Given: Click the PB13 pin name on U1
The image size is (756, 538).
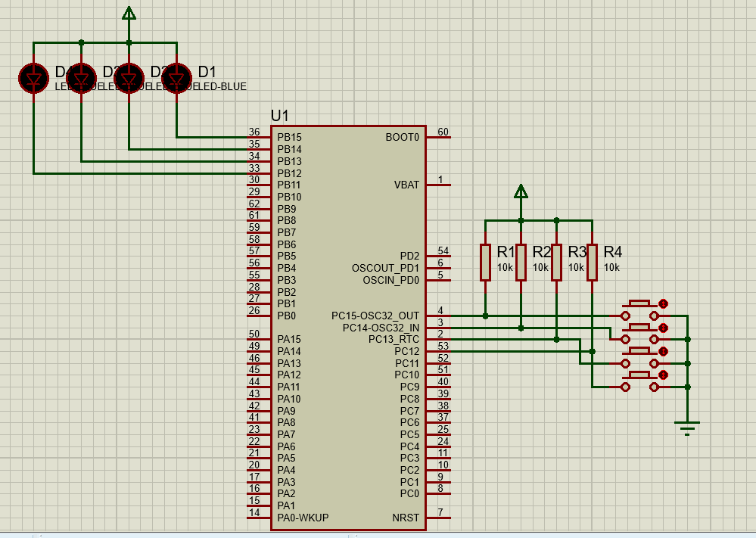Looking at the screenshot, I should pyautogui.click(x=289, y=161).
